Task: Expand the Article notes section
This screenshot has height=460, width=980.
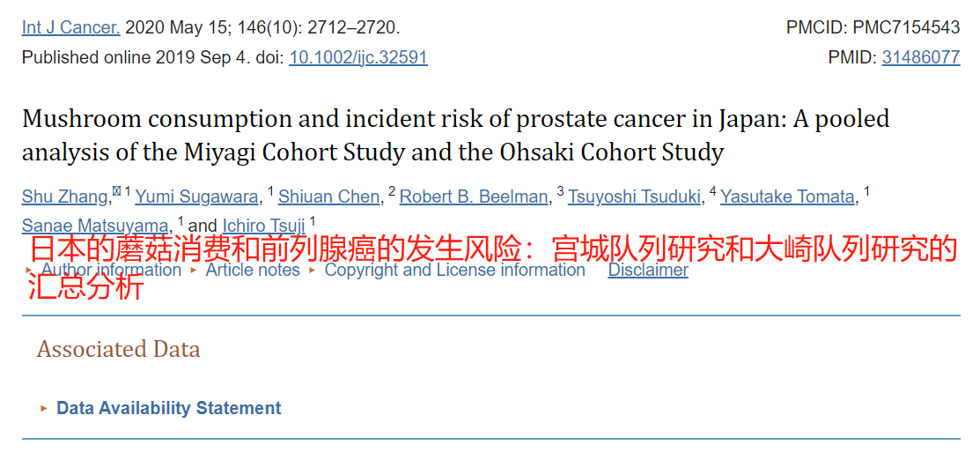Action: [253, 271]
